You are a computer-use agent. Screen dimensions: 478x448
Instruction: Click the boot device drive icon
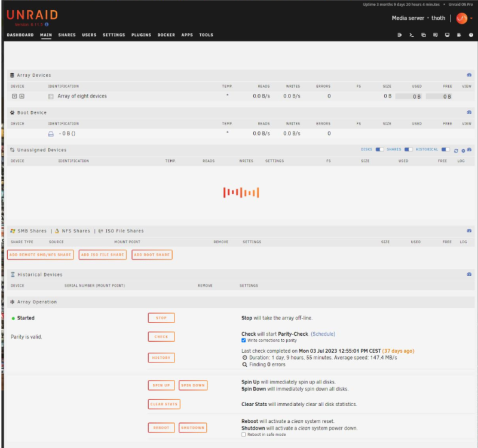click(x=51, y=134)
